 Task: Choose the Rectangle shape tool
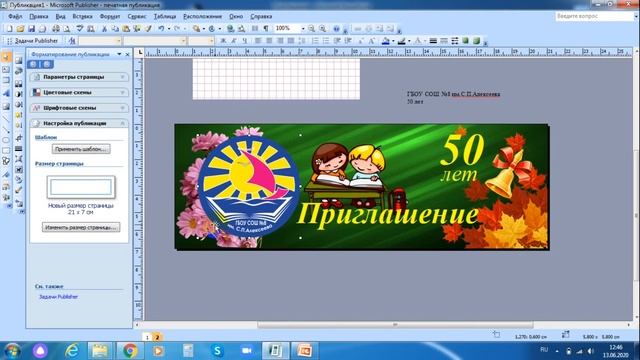[x=6, y=150]
